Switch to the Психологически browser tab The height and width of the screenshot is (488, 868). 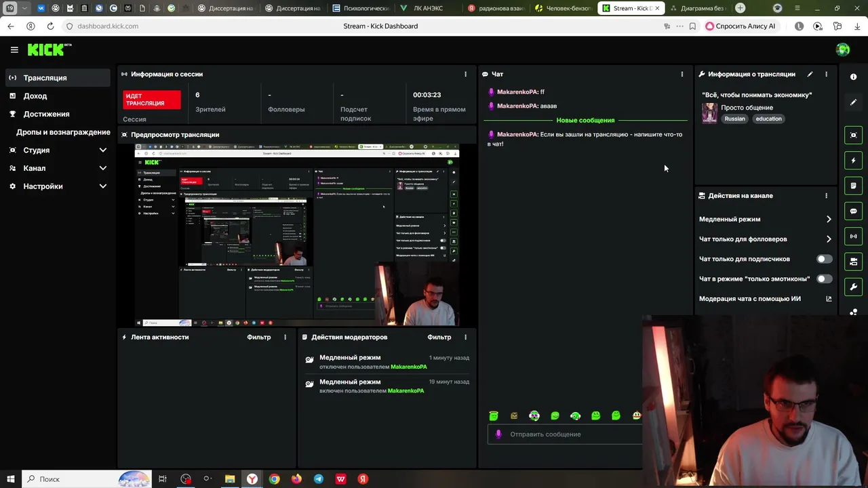click(361, 8)
